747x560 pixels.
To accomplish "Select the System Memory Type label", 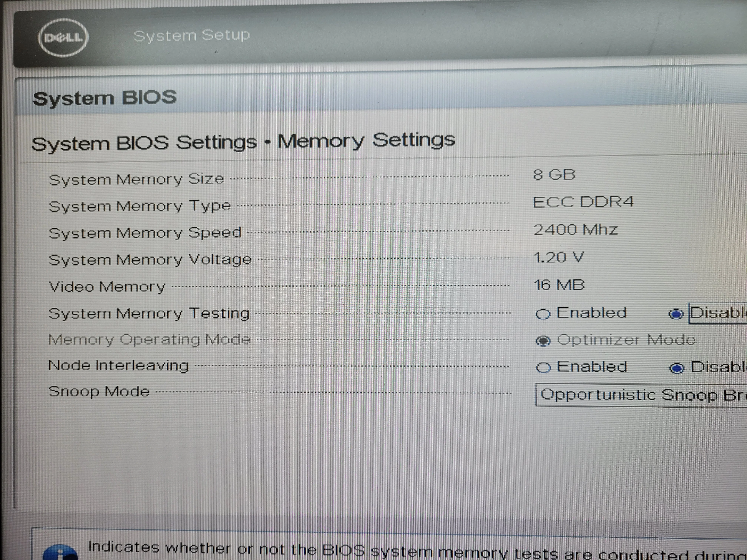I will point(140,206).
